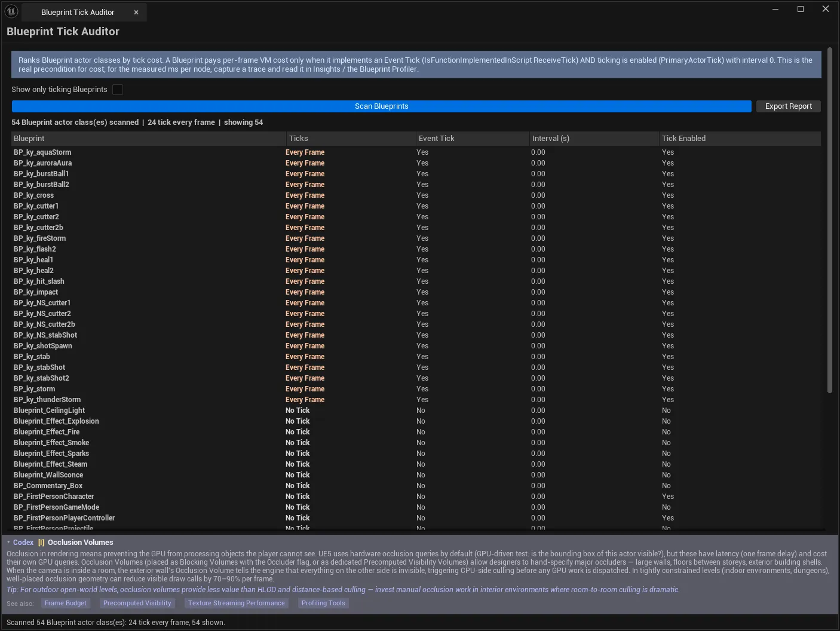Select the BP_ky_NS_cutter1 row

416,303
